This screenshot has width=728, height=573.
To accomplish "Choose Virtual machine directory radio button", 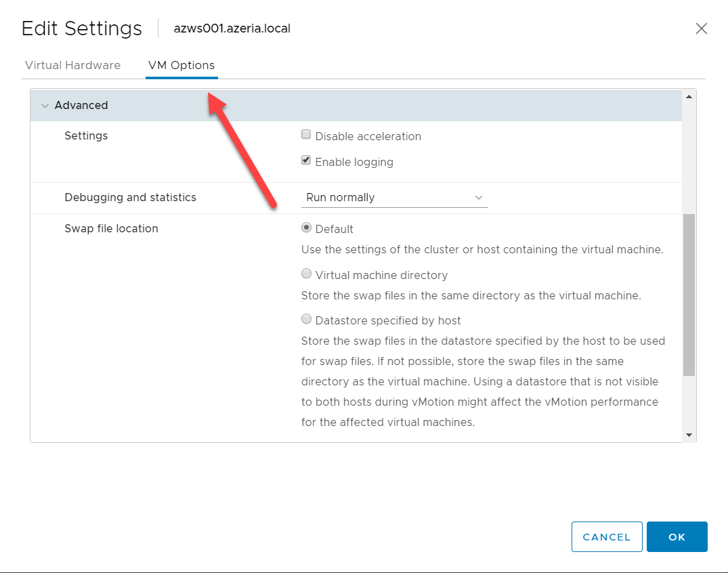I will click(x=306, y=274).
